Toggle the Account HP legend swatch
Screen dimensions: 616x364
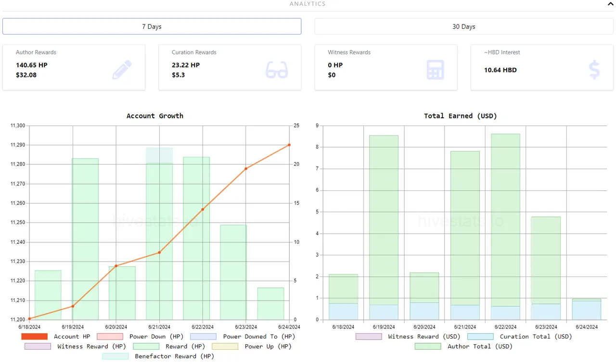click(35, 337)
